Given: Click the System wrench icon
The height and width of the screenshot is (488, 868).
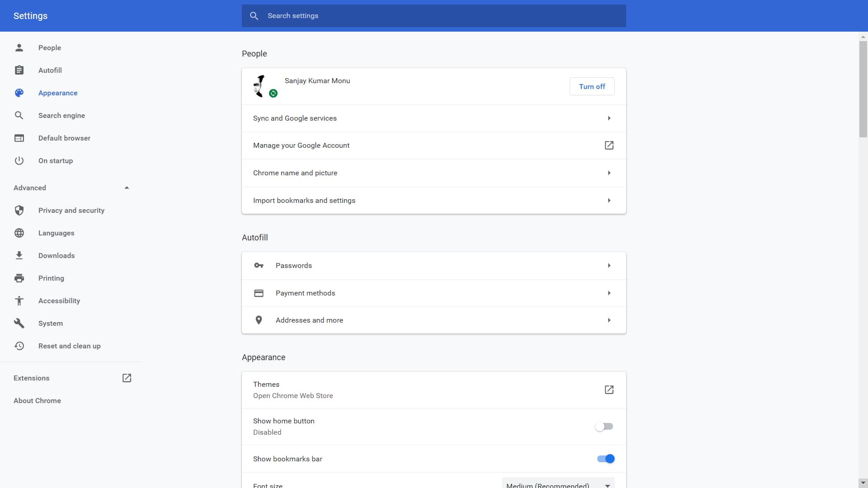Looking at the screenshot, I should [19, 323].
